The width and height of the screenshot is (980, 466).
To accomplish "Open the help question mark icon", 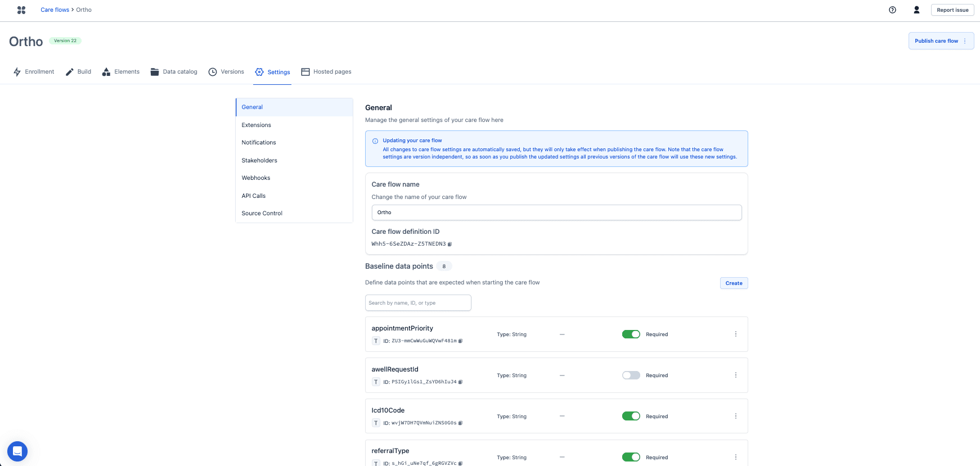I will click(892, 10).
